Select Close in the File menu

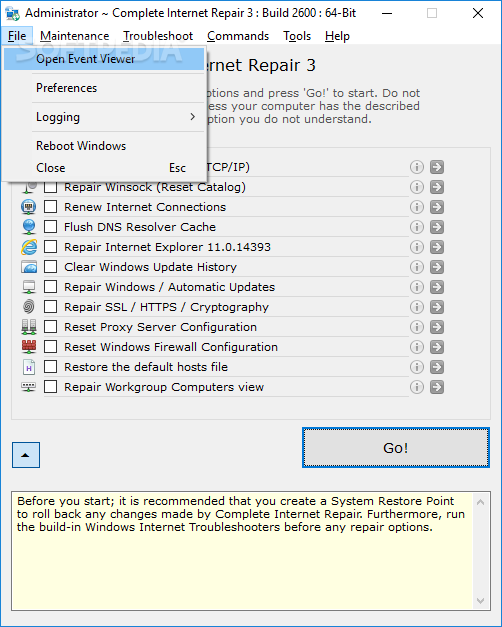click(x=104, y=168)
